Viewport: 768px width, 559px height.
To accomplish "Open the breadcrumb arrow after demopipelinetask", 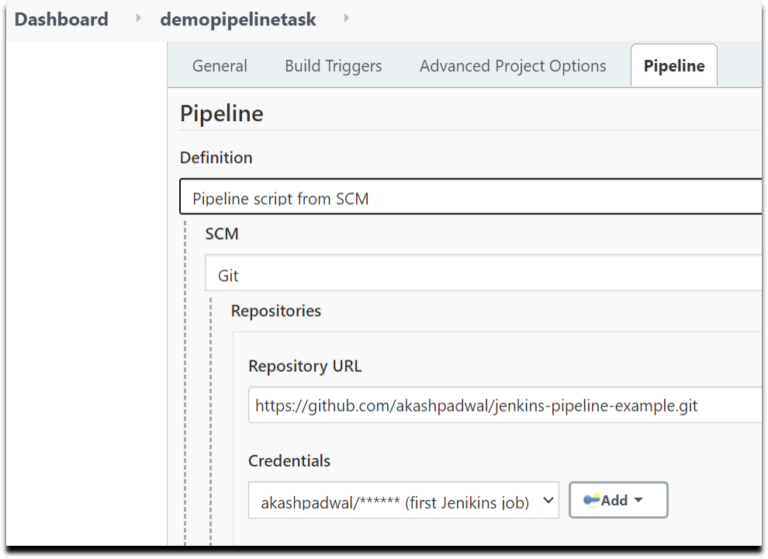I will (x=346, y=19).
